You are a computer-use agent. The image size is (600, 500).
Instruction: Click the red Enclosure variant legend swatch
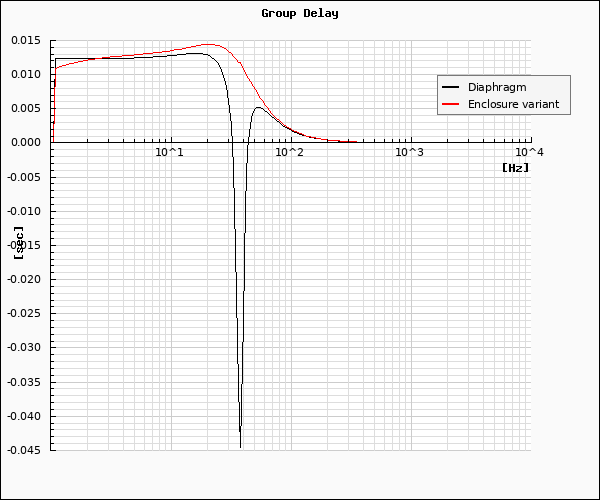(x=451, y=104)
